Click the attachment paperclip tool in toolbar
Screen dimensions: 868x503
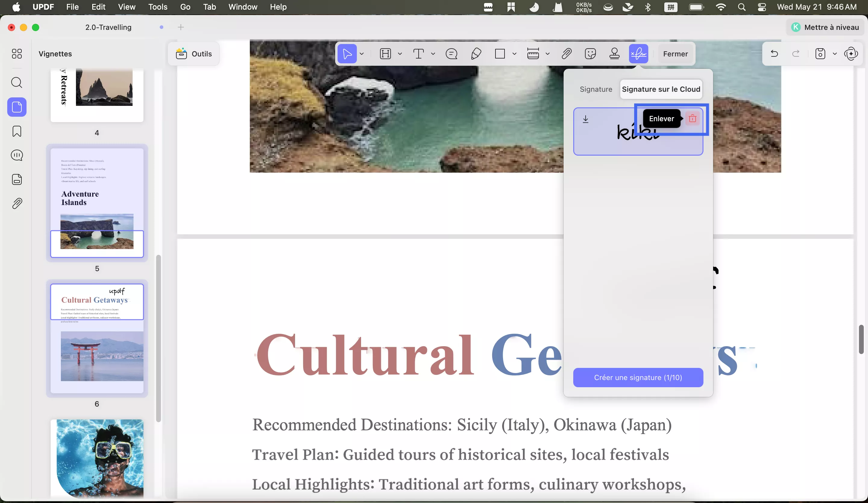pyautogui.click(x=566, y=54)
